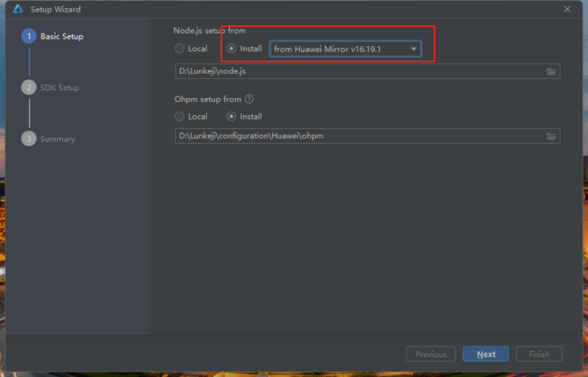Go to Basic Setup step
The width and height of the screenshot is (588, 377).
52,36
